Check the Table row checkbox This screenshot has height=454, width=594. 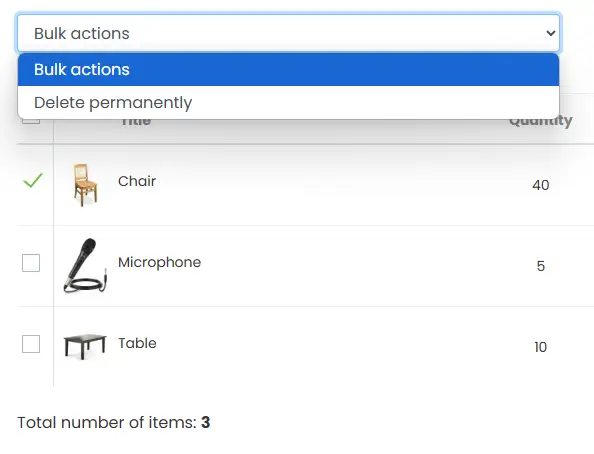point(31,344)
